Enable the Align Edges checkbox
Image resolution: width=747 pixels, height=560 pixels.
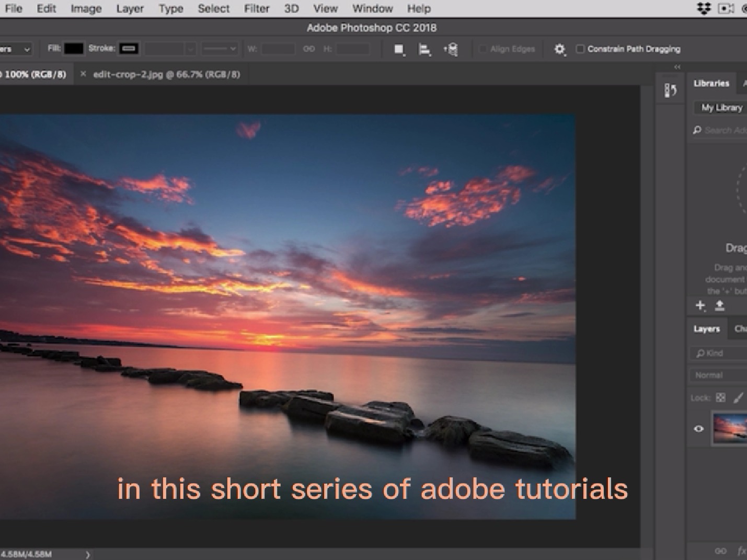pyautogui.click(x=482, y=49)
